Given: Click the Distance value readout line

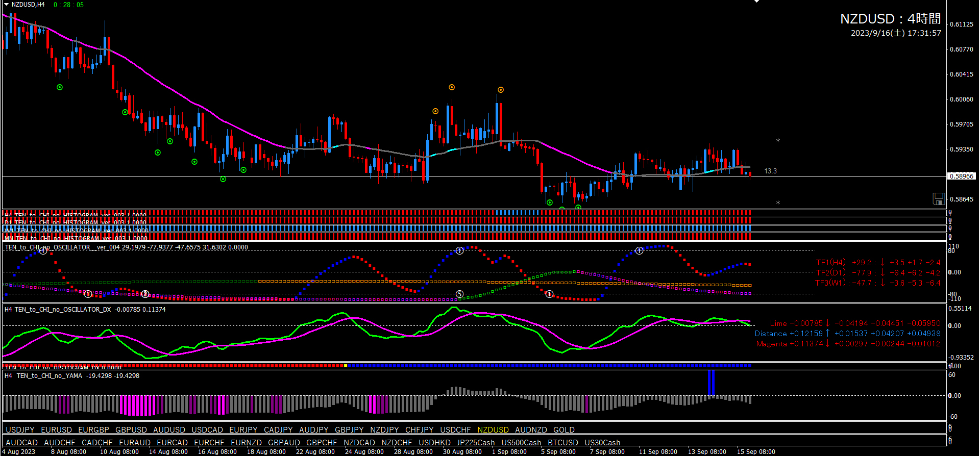Looking at the screenshot, I should 848,334.
